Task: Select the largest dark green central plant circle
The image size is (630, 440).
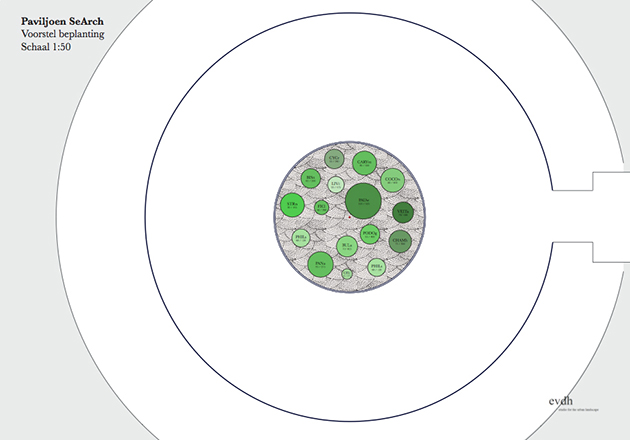Action: point(364,201)
